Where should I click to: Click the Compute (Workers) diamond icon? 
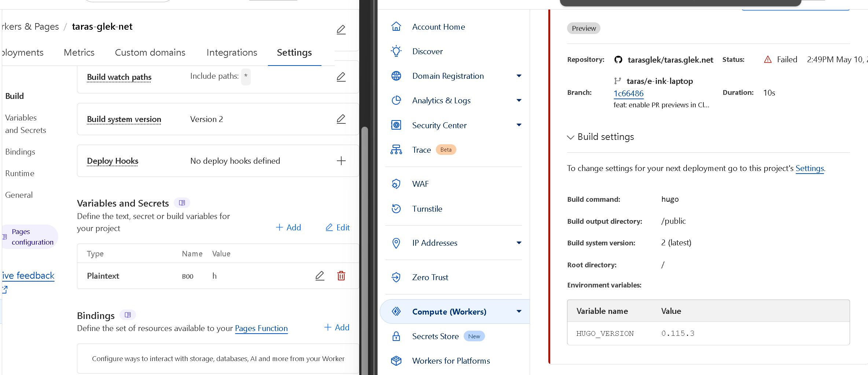(x=396, y=311)
